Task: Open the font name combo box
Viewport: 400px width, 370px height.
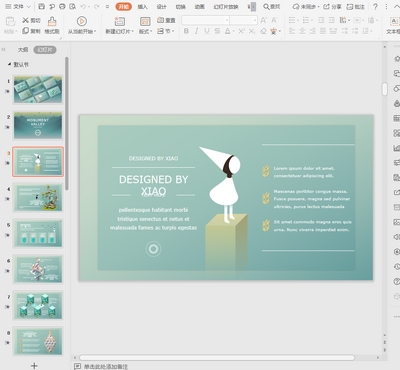Action: (205, 20)
